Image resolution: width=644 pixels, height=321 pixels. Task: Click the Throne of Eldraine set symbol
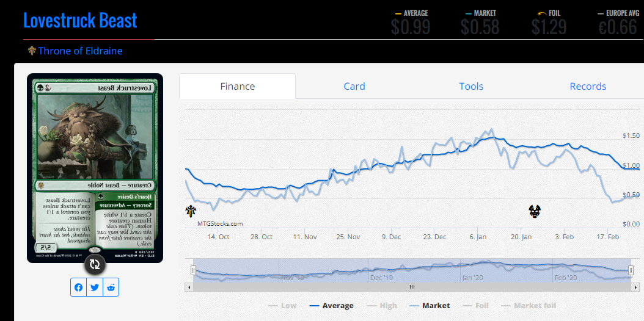[32, 51]
